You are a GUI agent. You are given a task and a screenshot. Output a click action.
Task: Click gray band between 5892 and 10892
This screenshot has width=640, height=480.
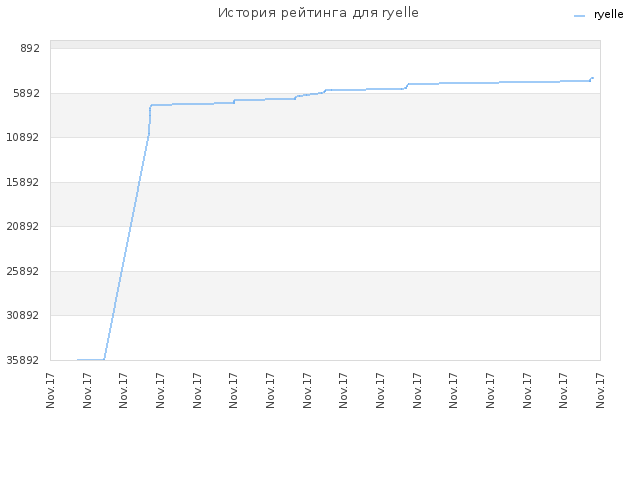[325, 116]
